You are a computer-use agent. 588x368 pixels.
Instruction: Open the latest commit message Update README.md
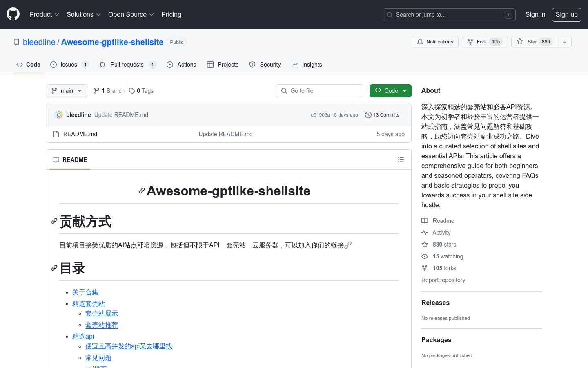click(x=121, y=115)
